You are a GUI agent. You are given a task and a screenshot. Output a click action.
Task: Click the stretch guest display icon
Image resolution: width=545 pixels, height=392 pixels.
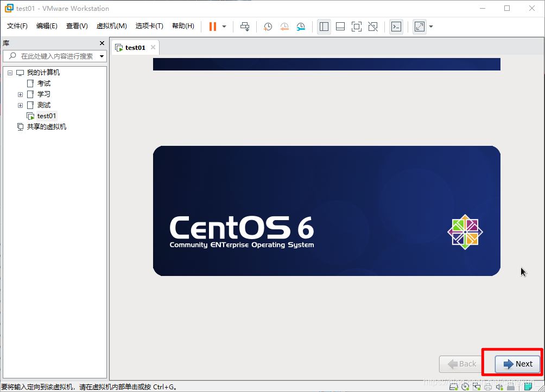tap(420, 27)
